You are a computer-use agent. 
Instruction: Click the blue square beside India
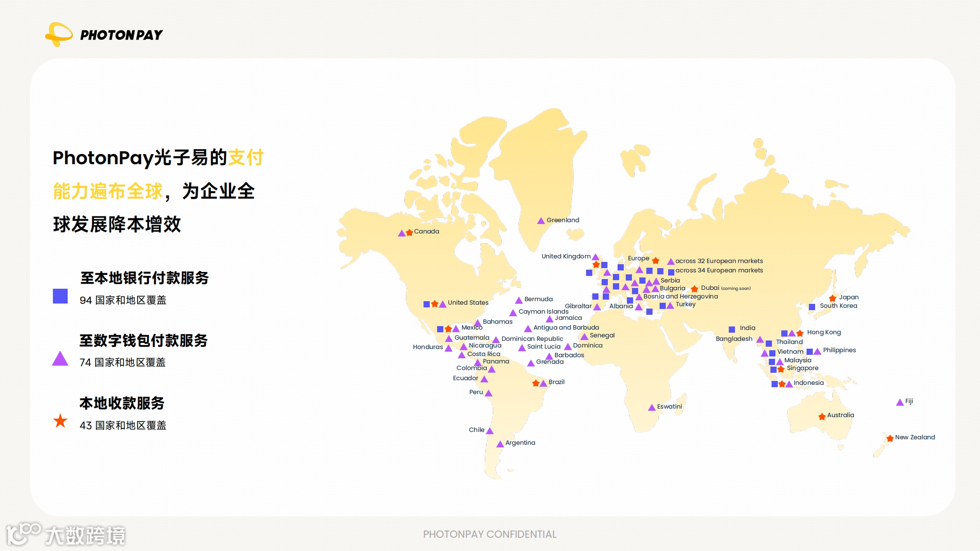tap(732, 329)
